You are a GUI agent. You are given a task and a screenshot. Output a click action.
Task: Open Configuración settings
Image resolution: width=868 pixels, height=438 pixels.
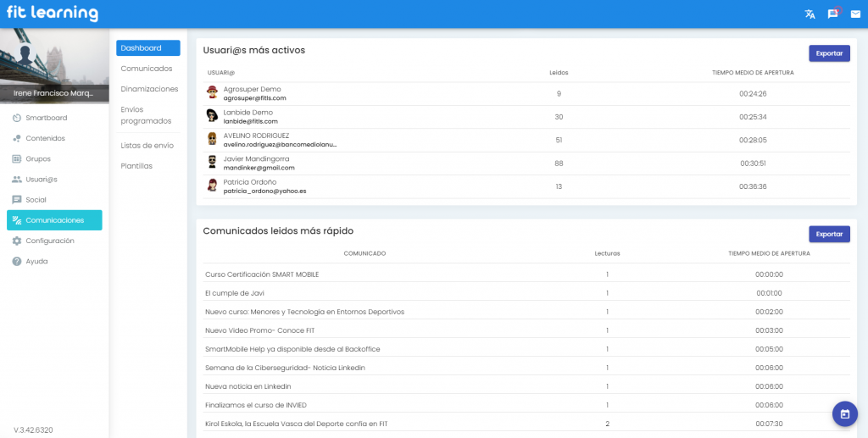49,241
